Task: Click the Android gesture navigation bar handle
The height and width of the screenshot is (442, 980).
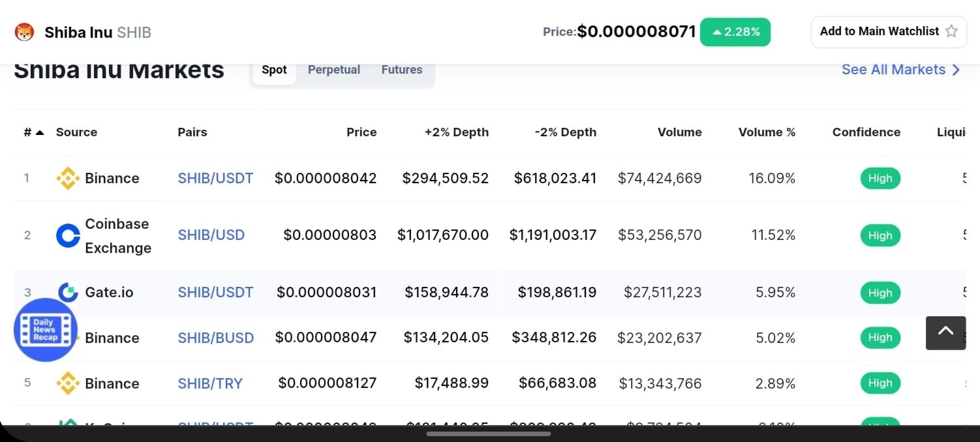Action: click(x=489, y=434)
